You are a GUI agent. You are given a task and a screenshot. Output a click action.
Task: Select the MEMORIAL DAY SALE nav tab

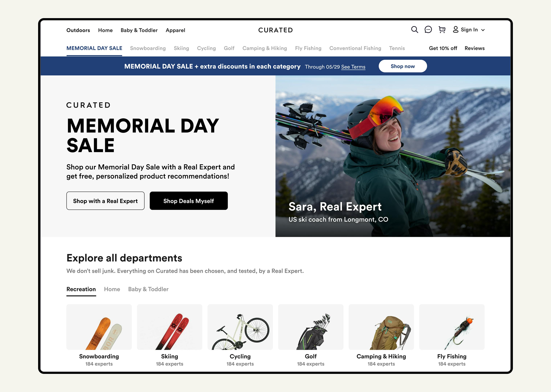click(94, 48)
